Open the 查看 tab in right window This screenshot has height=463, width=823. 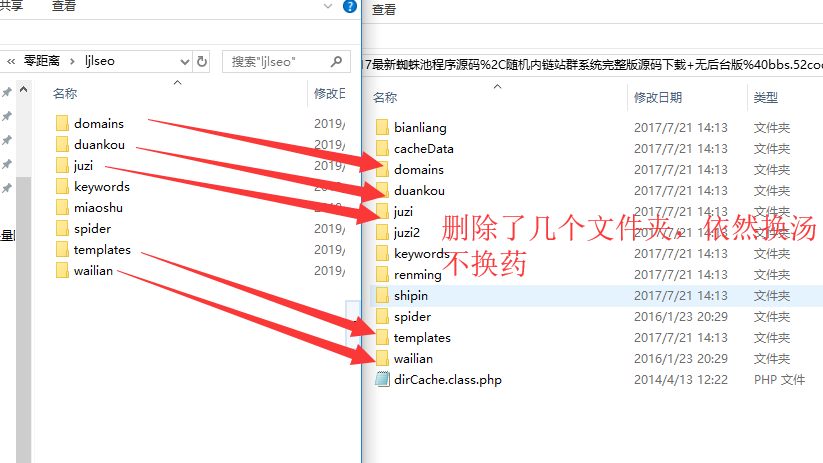pyautogui.click(x=384, y=9)
